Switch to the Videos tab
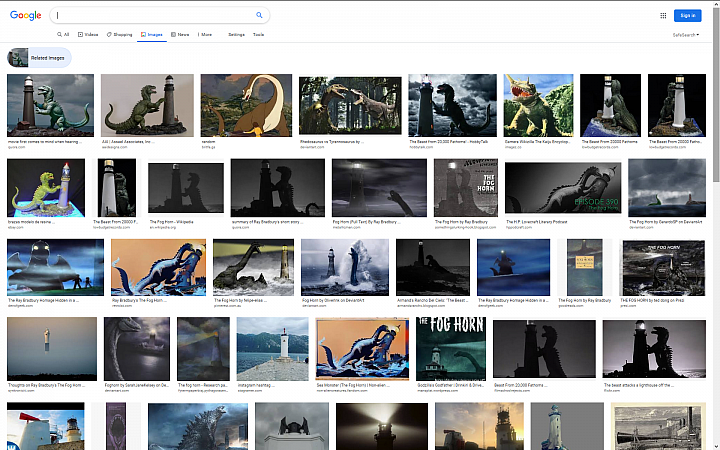Image resolution: width=720 pixels, height=450 pixels. (x=88, y=34)
